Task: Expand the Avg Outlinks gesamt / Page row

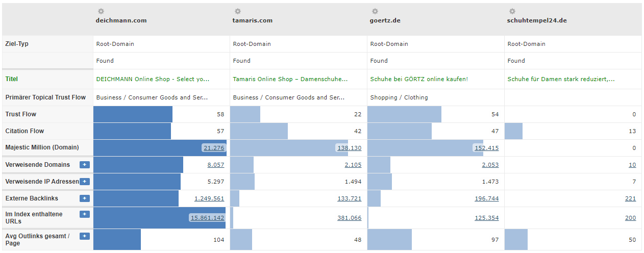Action: point(85,236)
